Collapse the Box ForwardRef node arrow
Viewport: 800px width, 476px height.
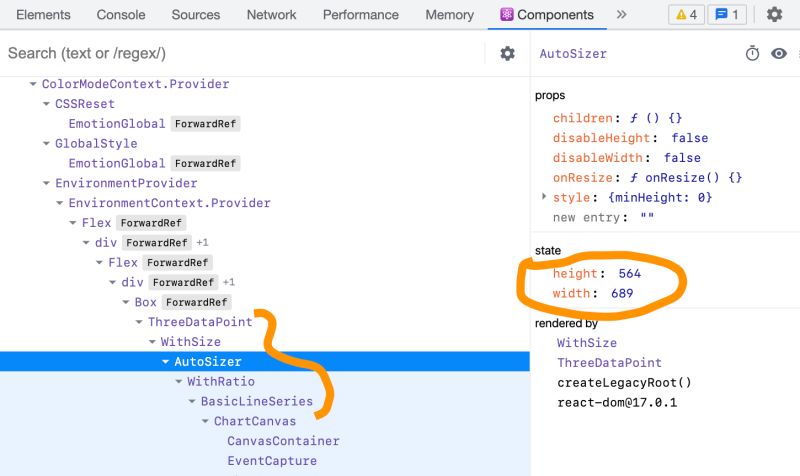126,302
